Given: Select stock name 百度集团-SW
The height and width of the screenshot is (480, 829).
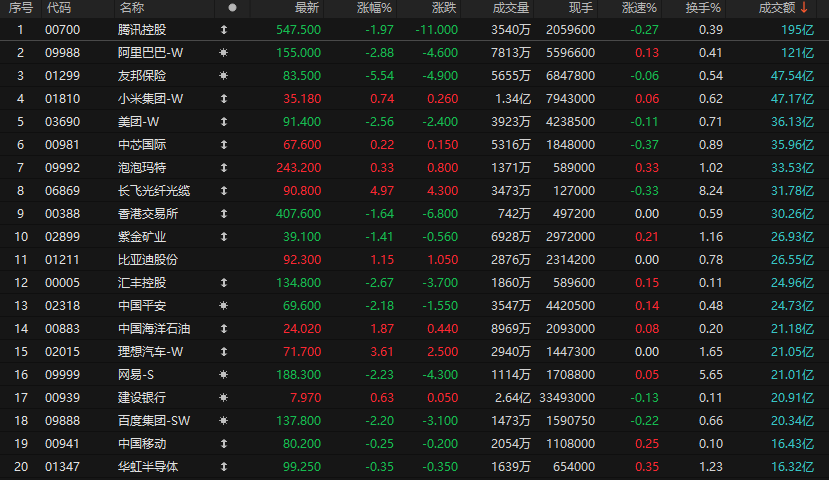Looking at the screenshot, I should 154,421.
